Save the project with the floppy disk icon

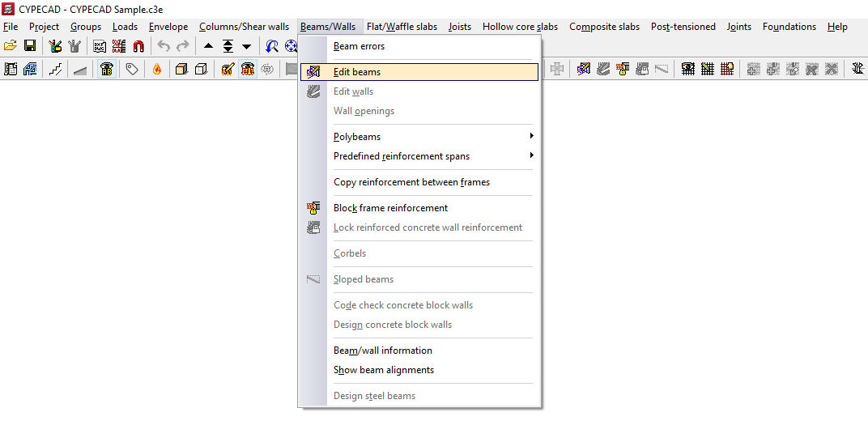point(30,46)
